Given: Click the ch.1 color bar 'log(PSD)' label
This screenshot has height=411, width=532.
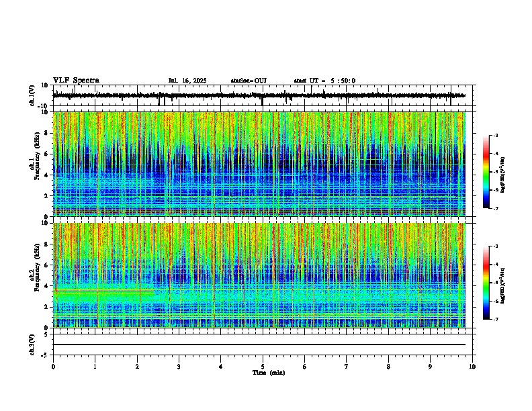Looking at the screenshot, I should (503, 175).
